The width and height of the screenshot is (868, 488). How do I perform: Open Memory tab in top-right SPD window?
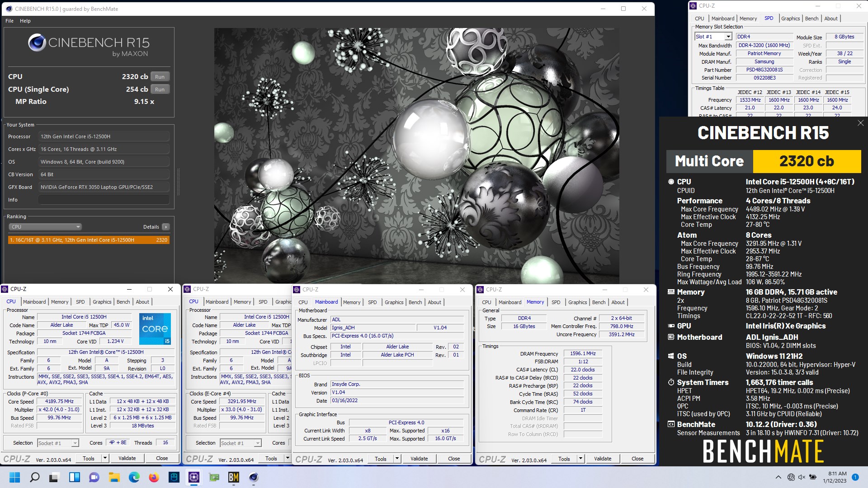coord(748,19)
